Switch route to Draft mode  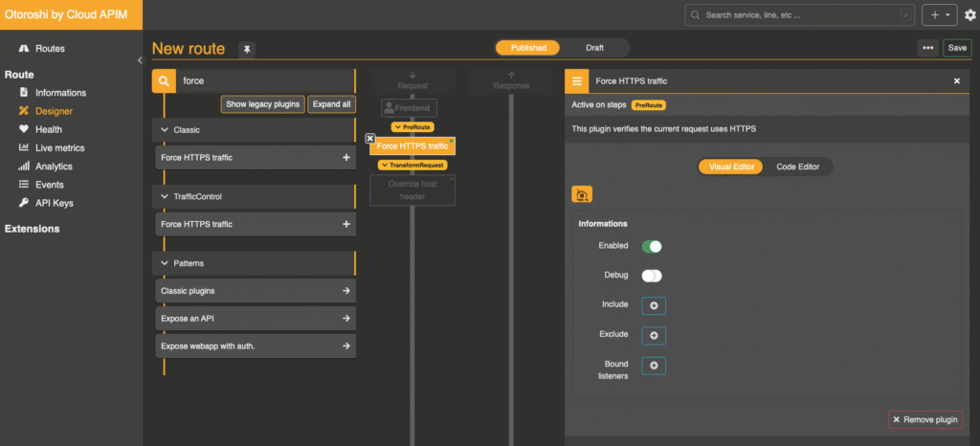click(594, 48)
